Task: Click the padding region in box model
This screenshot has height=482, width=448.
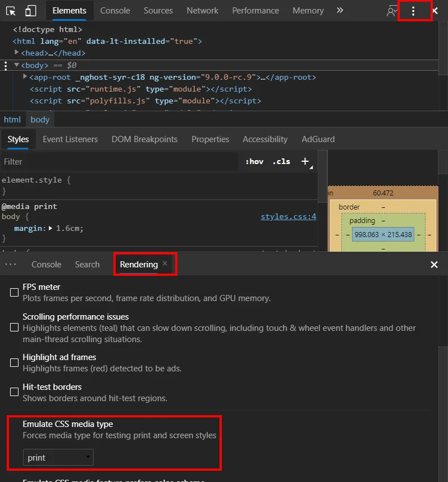Action: point(362,220)
